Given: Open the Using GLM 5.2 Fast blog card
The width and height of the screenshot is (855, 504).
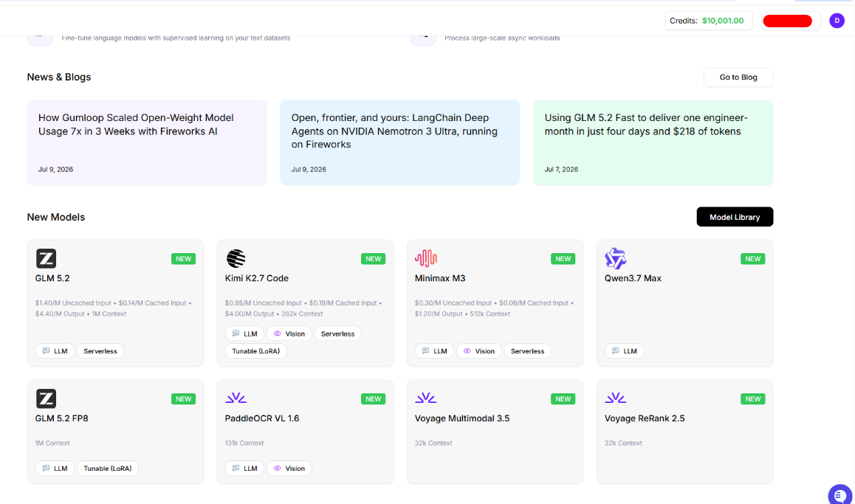Looking at the screenshot, I should (653, 142).
